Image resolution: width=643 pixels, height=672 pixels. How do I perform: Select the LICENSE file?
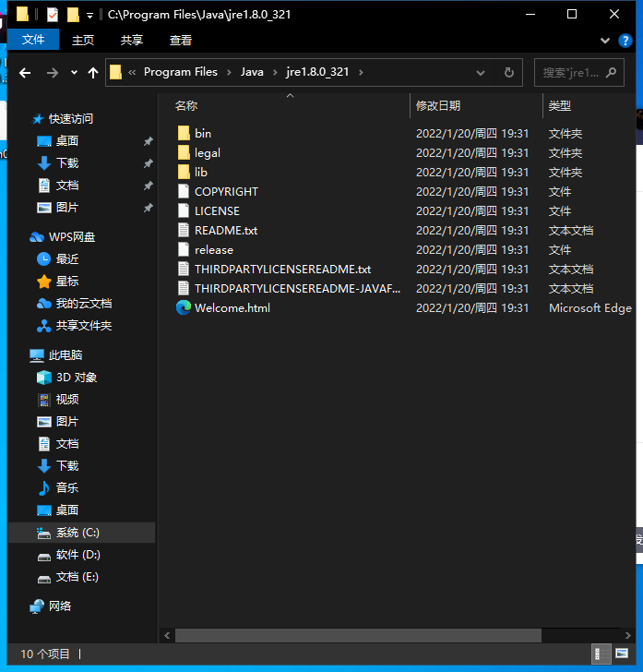217,210
